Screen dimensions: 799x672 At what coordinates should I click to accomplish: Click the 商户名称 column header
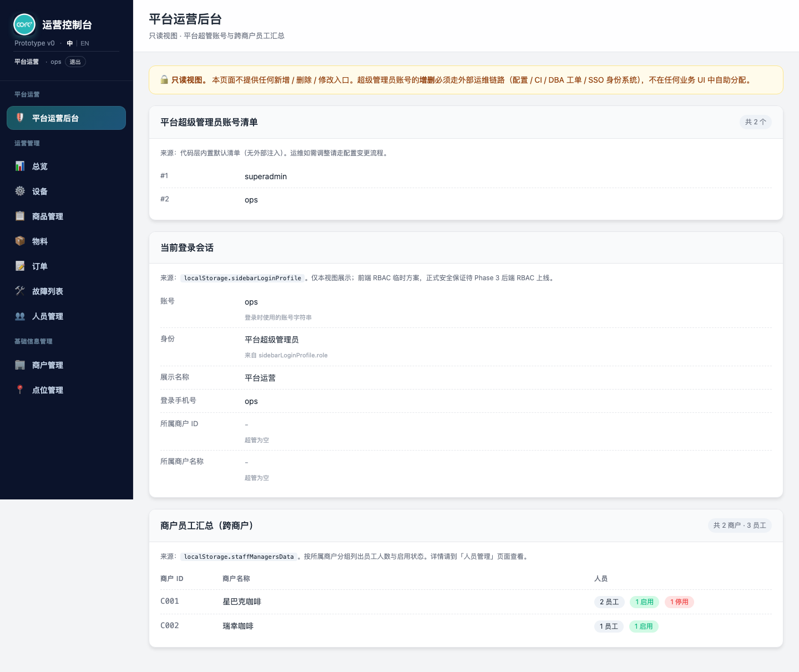236,578
